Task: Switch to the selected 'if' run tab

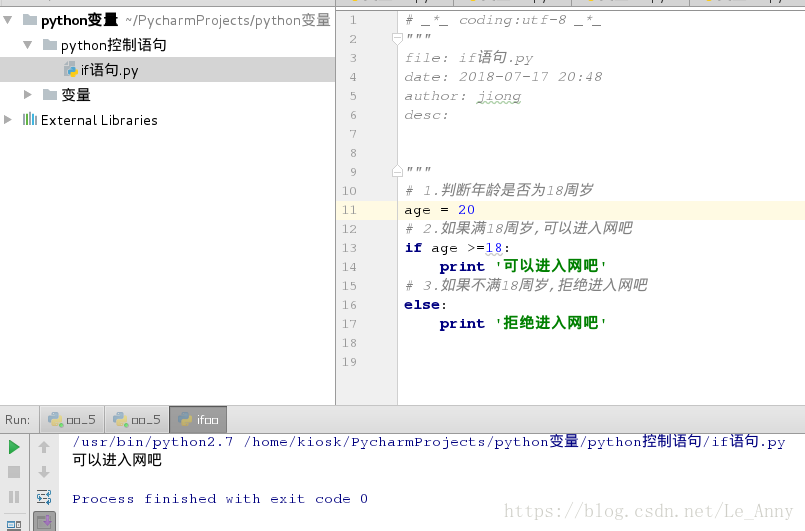Action: tap(198, 420)
